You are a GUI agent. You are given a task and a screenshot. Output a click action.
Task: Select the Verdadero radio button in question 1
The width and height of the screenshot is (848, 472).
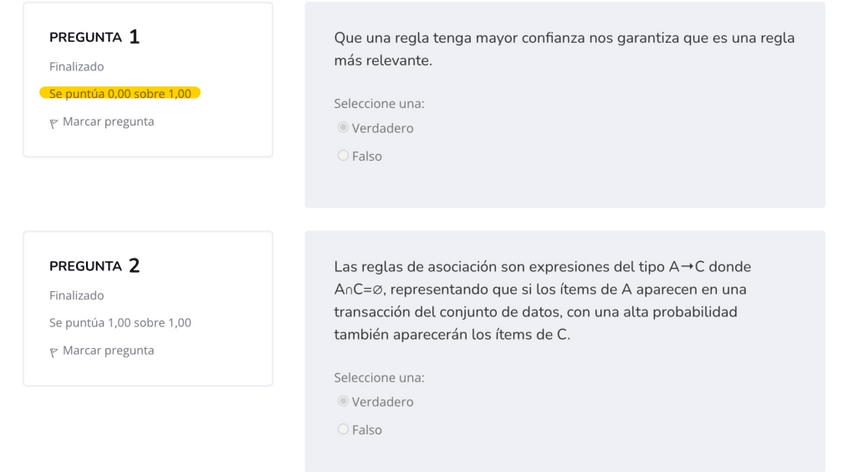point(343,127)
